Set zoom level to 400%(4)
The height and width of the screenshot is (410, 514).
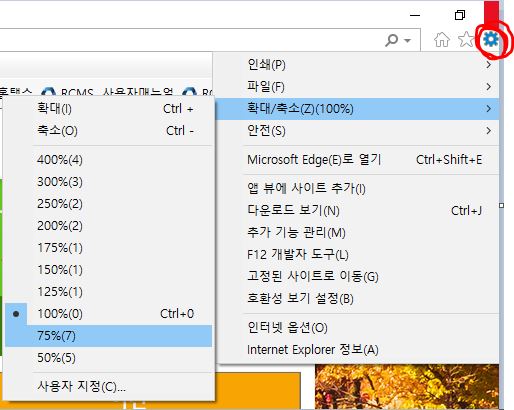click(x=109, y=160)
